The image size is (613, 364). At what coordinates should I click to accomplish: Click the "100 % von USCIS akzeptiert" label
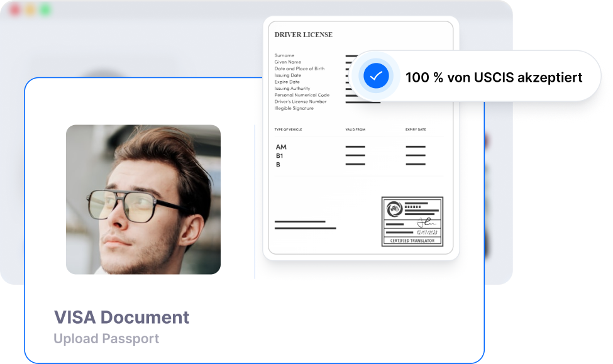point(494,77)
